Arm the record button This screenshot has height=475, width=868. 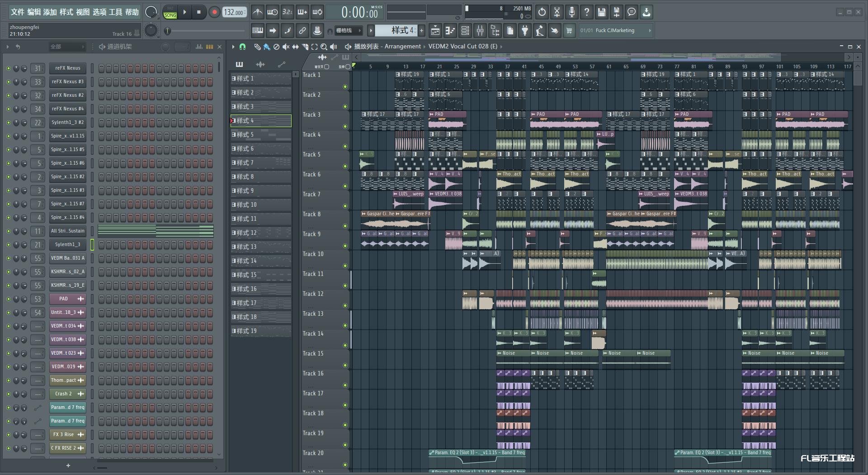(x=214, y=12)
